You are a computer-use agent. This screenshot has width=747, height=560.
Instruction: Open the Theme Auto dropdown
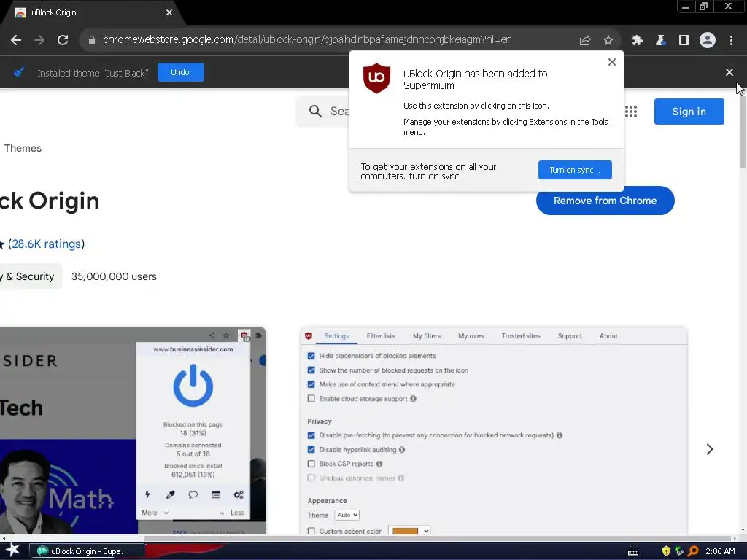point(347,516)
